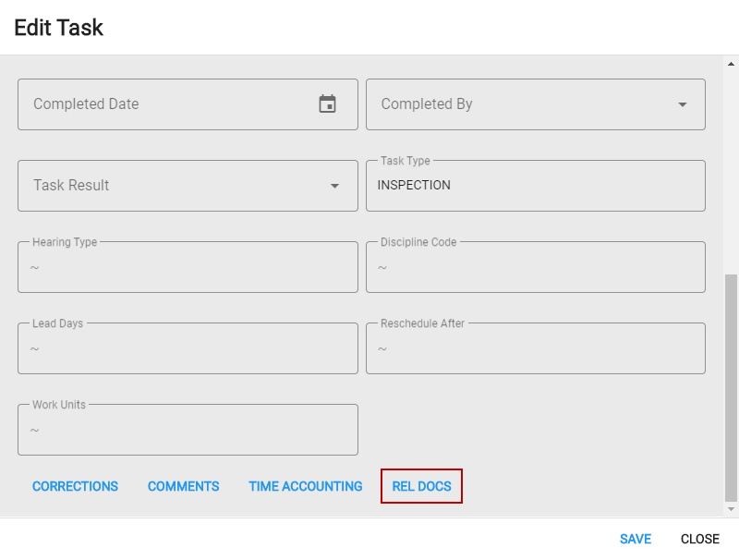
Task: Click the Discipline Code field
Action: click(x=536, y=267)
